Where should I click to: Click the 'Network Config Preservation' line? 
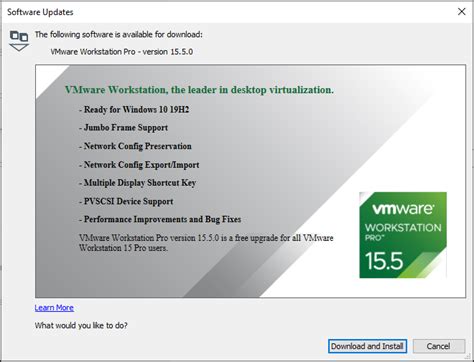[x=135, y=146]
